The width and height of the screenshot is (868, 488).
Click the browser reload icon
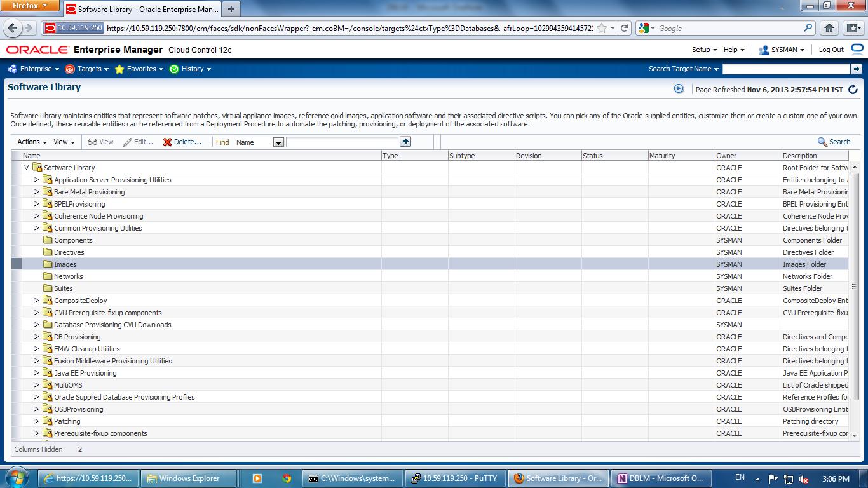point(625,28)
